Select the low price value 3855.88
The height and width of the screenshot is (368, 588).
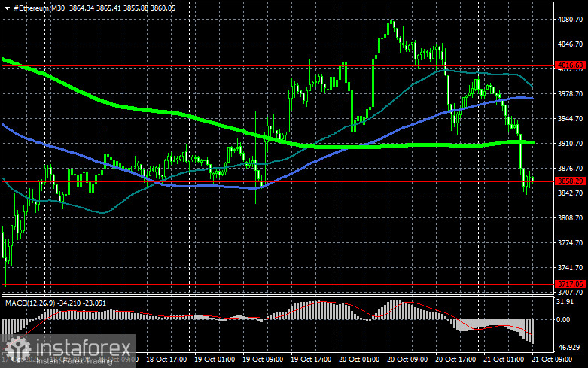[136, 8]
